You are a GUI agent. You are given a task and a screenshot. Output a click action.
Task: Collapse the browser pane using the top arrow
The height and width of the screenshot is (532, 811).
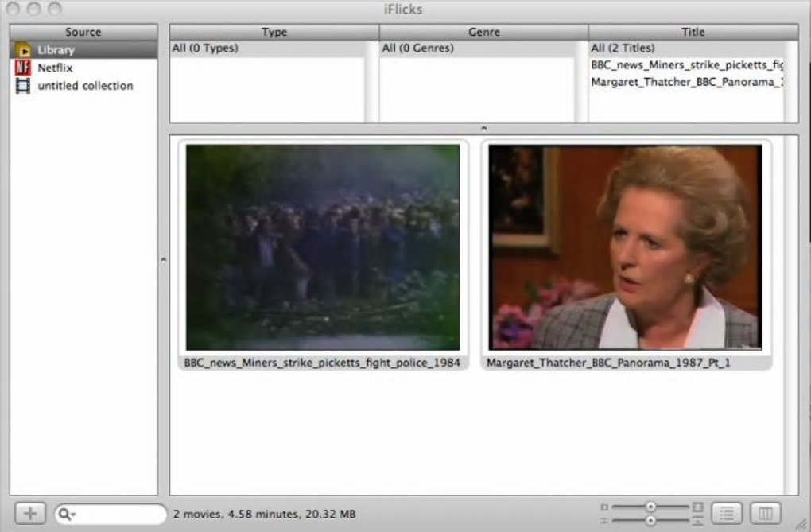(484, 128)
